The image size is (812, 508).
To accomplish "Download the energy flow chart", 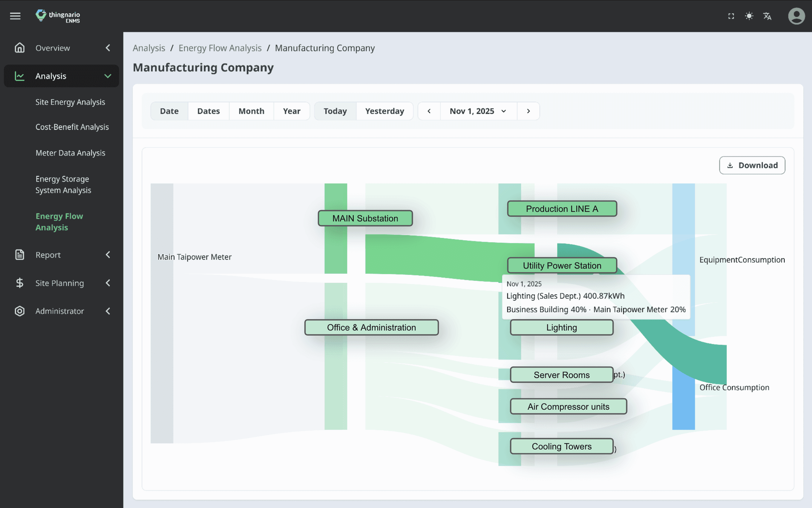I will click(752, 165).
